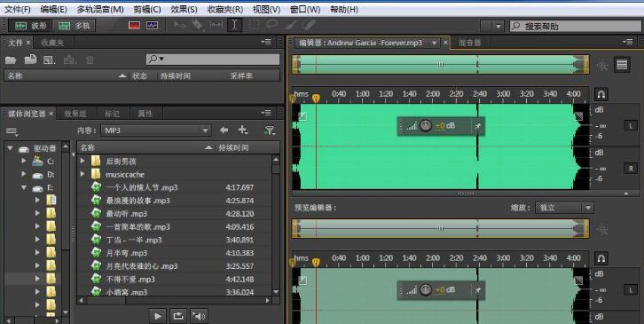644x324 pixels.
Task: Toggle the R channel in the upper editor
Action: (x=631, y=168)
